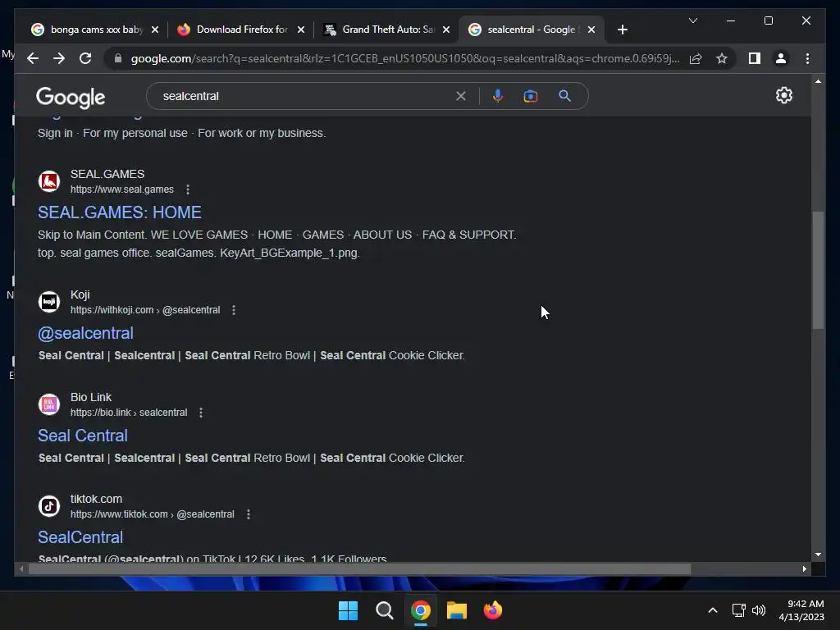840x630 pixels.
Task: Click the https://bio.link sealcentral URL
Action: (x=129, y=413)
